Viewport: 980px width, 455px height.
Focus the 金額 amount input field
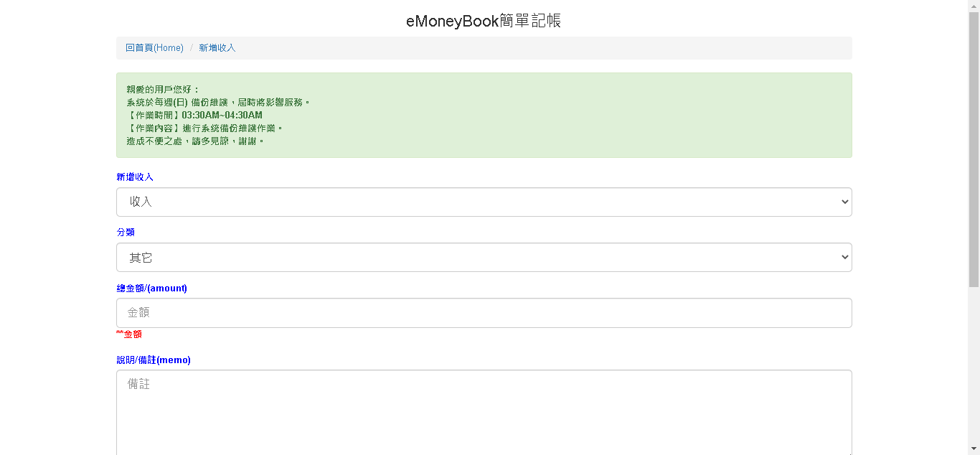(x=484, y=313)
